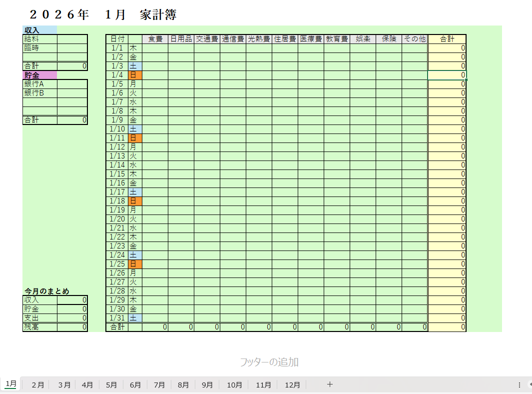Click the 2026年 1月 家計簿 title

(103, 15)
